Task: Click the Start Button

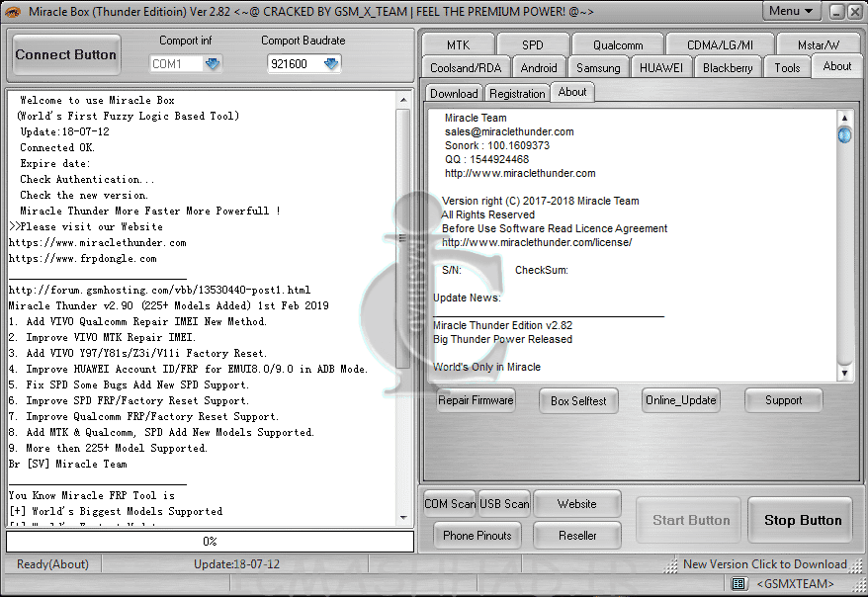Action: point(691,520)
